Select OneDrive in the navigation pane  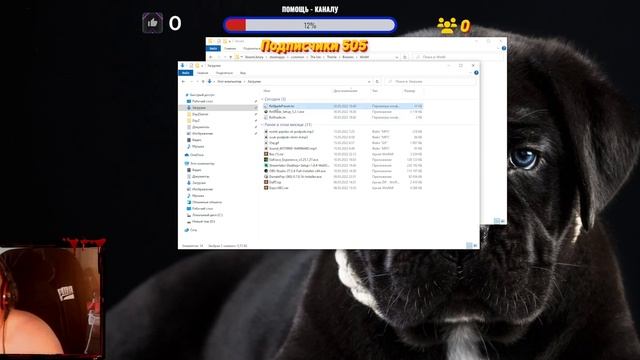click(196, 155)
